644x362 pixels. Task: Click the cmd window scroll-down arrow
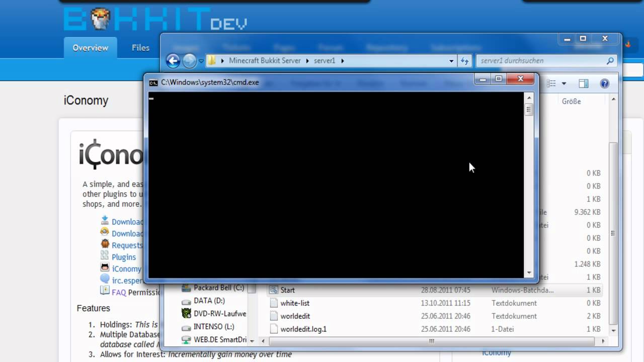(x=529, y=273)
